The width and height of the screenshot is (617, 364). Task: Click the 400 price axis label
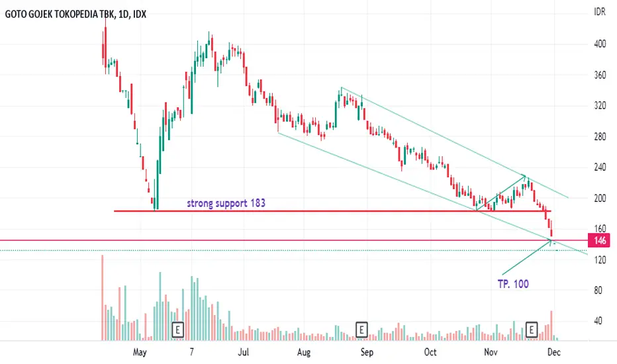click(600, 44)
